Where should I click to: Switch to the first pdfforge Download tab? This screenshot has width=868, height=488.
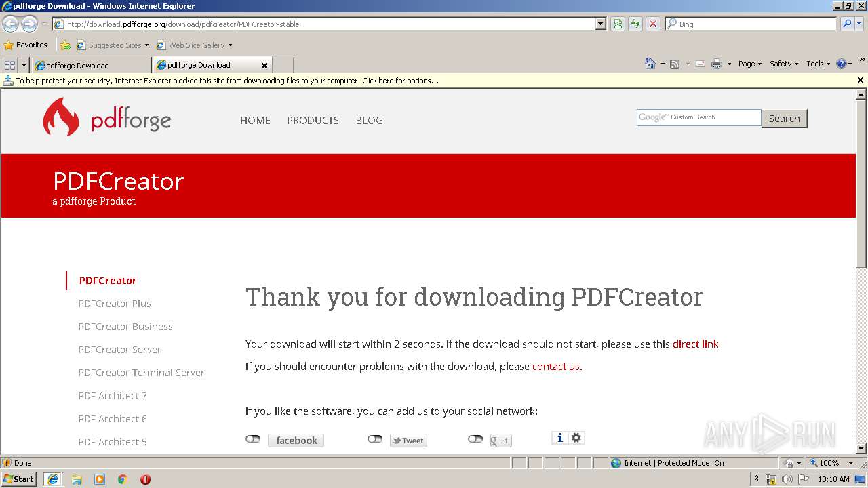click(x=92, y=66)
